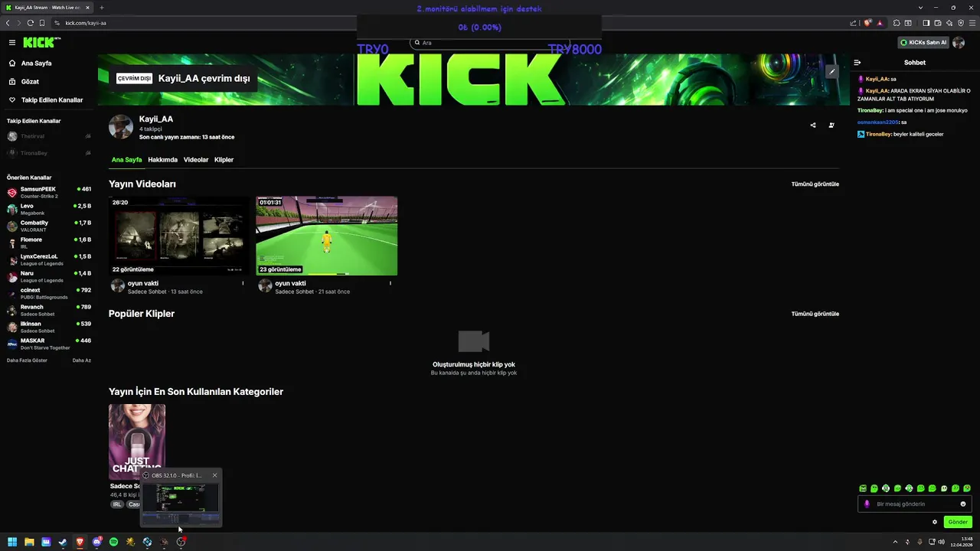Open Brave Leo AI sparkle icon

[949, 23]
